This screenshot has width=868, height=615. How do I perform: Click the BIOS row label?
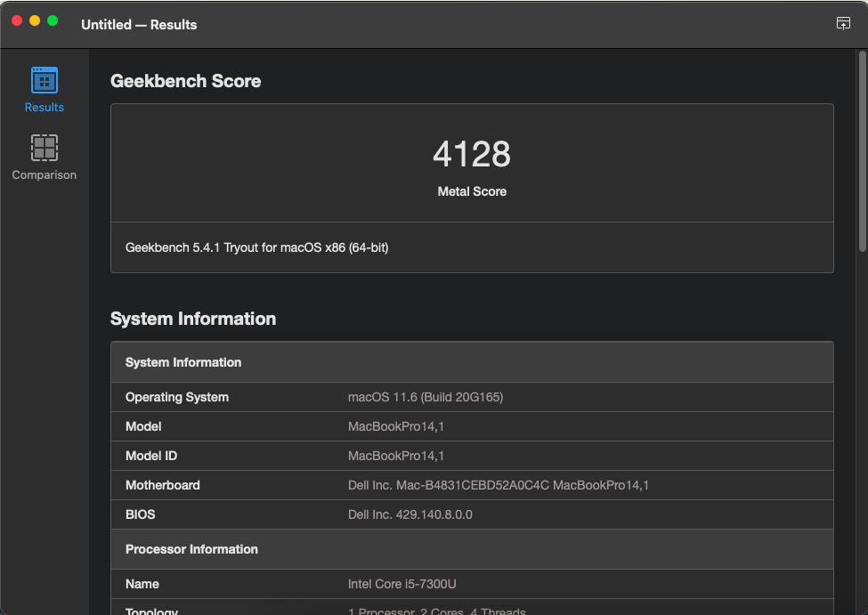[x=140, y=514]
